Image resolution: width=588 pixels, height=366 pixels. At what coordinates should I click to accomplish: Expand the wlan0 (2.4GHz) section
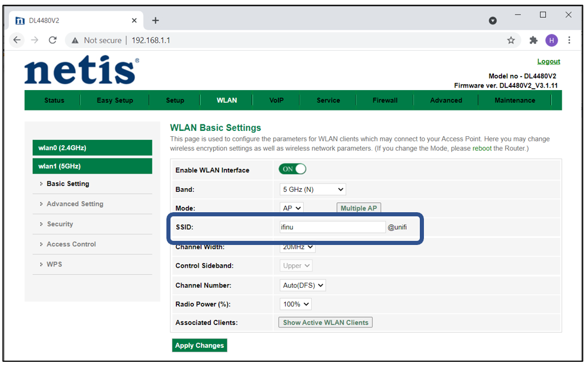tap(92, 147)
